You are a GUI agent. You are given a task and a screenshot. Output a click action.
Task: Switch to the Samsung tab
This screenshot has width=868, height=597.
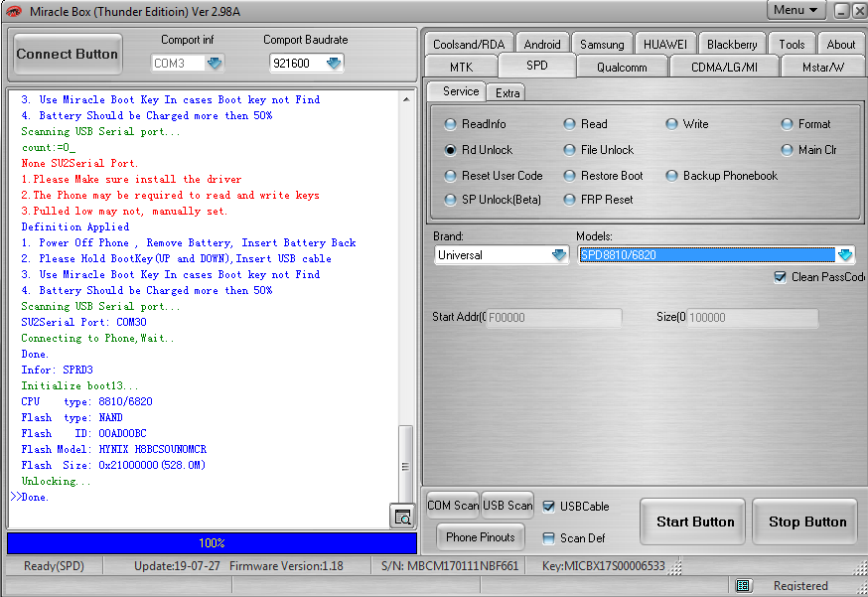pos(602,45)
